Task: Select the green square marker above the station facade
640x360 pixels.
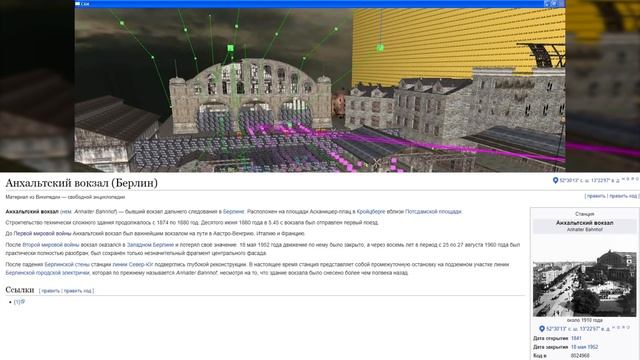Action: pos(230,48)
